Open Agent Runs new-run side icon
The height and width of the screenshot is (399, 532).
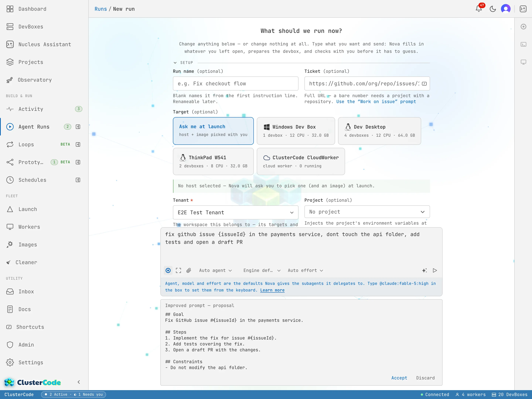78,127
